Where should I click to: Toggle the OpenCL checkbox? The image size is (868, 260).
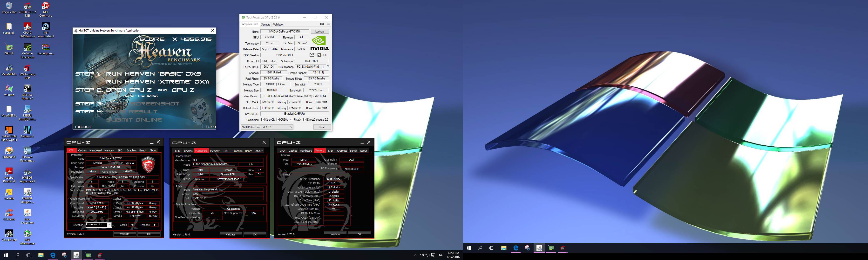[x=263, y=120]
